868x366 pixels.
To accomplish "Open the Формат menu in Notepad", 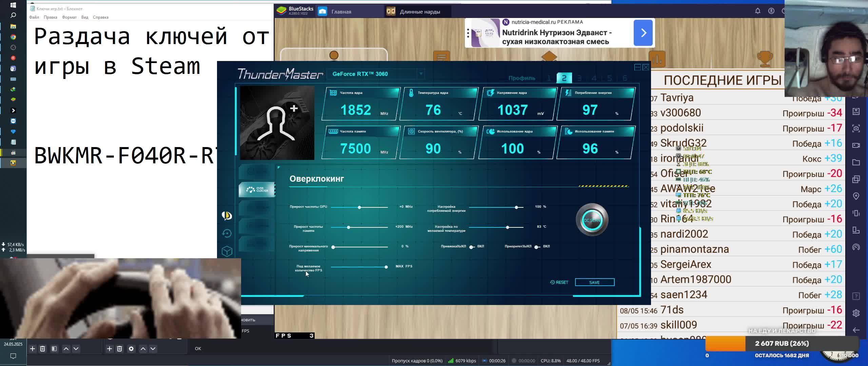I will 69,17.
